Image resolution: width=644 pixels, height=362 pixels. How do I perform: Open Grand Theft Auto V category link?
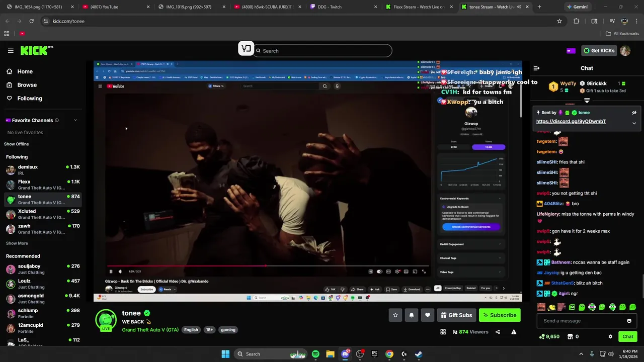pos(150,330)
